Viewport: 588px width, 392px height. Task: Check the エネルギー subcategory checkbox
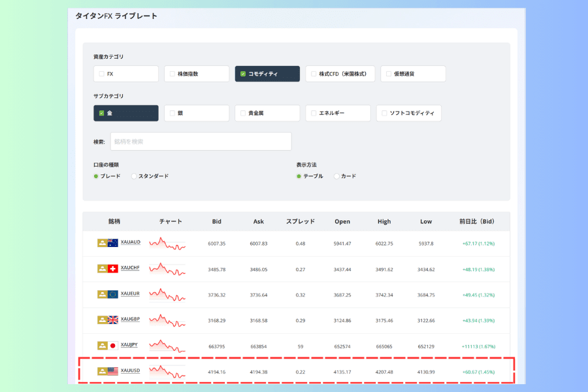click(314, 113)
